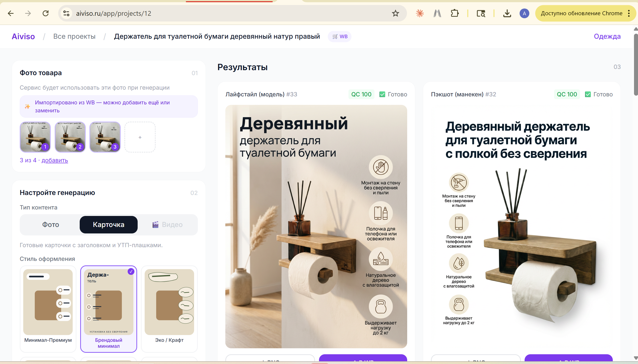Choose the Эко / Крафт style

[x=169, y=309]
